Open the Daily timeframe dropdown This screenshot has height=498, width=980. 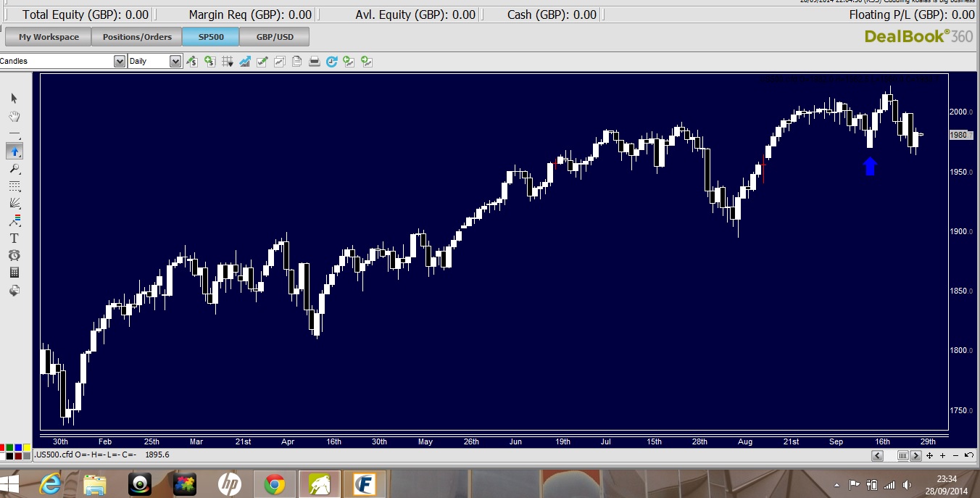[175, 62]
